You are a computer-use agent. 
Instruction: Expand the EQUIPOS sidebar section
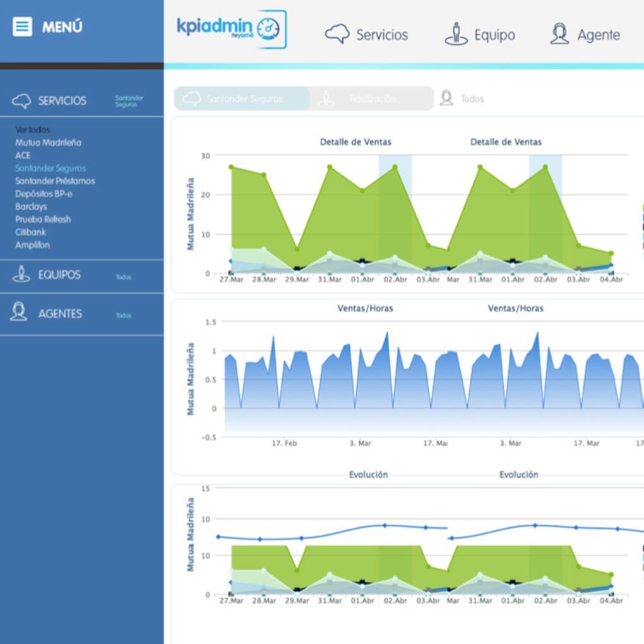coord(59,275)
